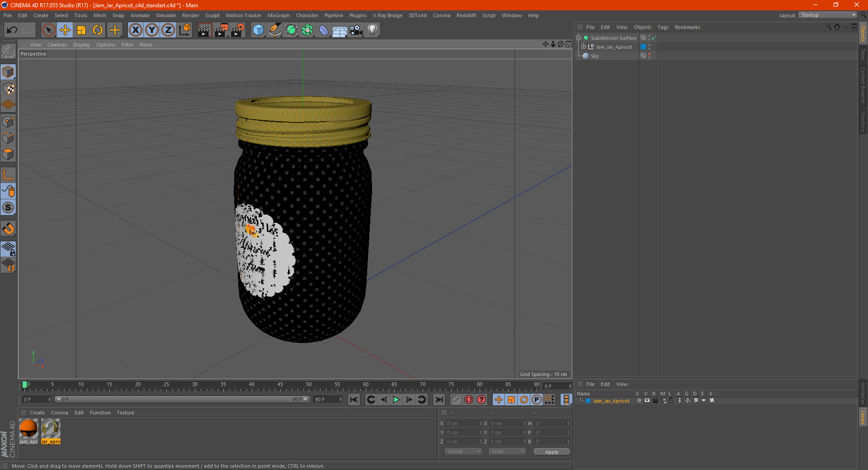Play animation forwards
The width and height of the screenshot is (868, 470).
point(396,399)
